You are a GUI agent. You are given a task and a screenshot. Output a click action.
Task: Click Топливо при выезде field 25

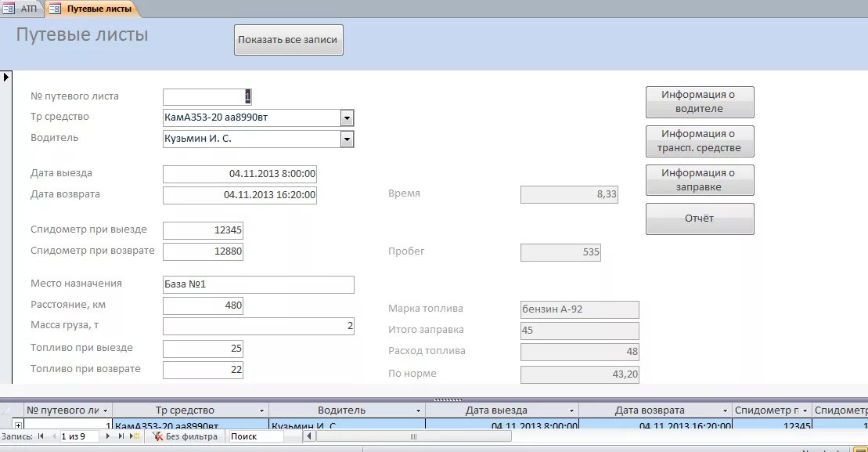point(203,349)
